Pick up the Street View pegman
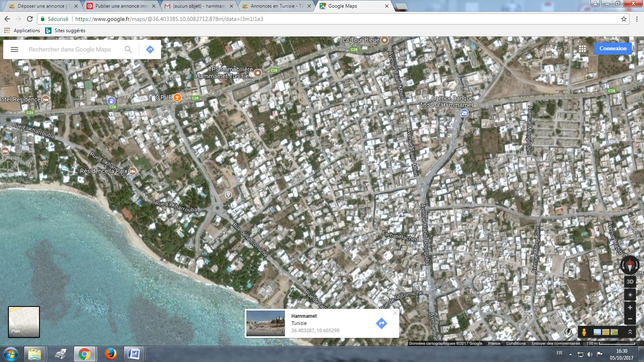This screenshot has width=644, height=362. coord(584,332)
